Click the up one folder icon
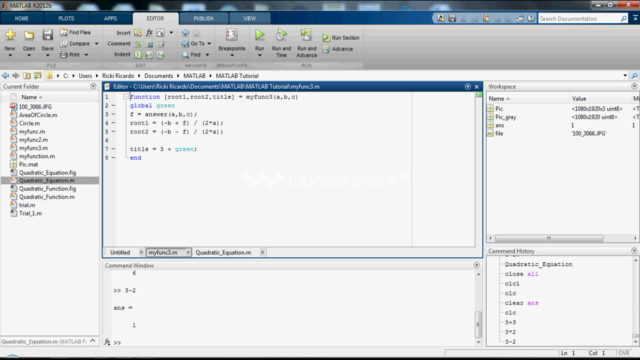Viewport: 640px width, 360px height. coord(27,76)
